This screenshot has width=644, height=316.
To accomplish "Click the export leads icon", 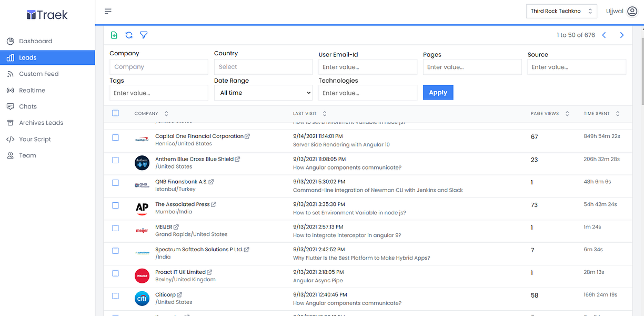I will 114,35.
